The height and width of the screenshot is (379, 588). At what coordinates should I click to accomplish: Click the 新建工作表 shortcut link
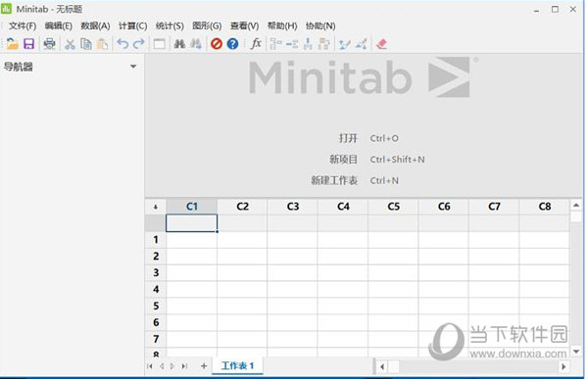[355, 180]
